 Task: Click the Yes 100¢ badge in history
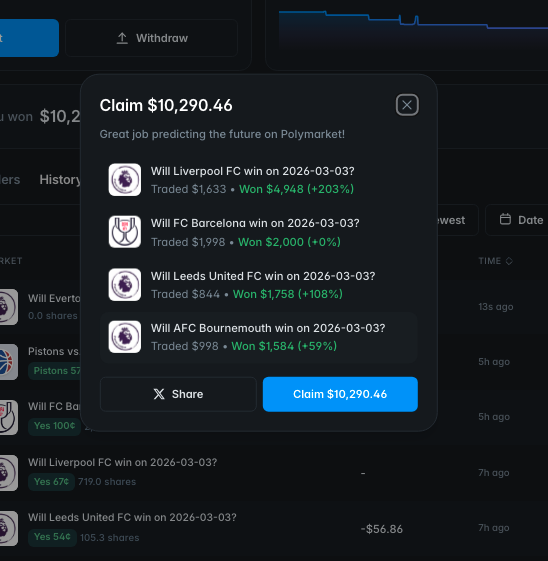[x=54, y=426]
